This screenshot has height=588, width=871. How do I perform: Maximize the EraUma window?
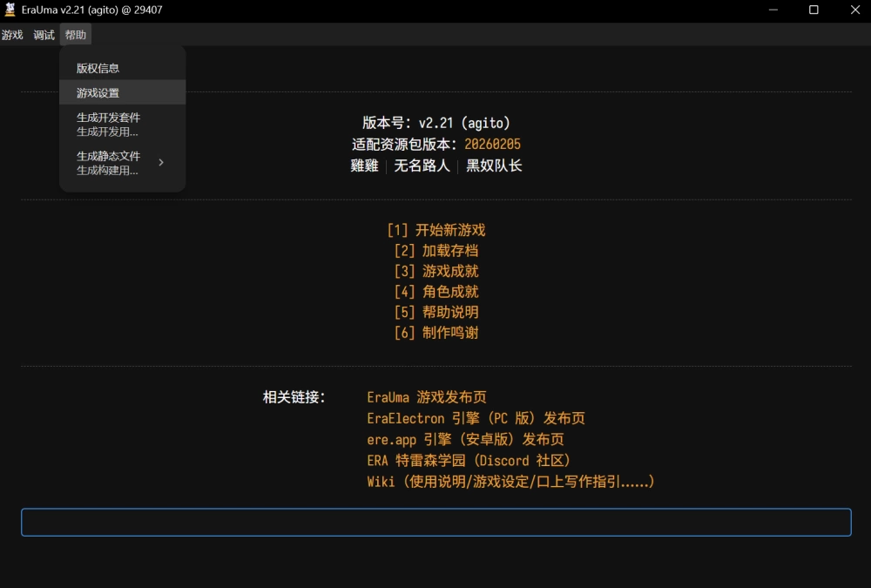tap(814, 10)
